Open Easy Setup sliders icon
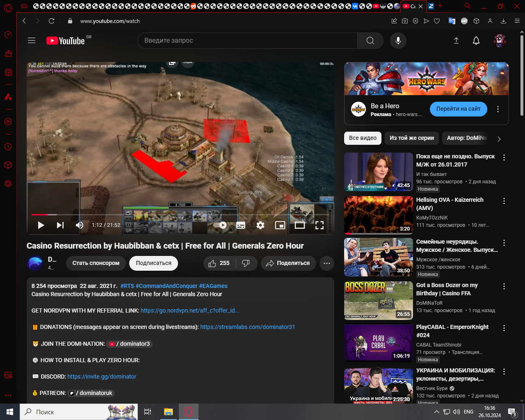525x420 pixels. (x=516, y=21)
